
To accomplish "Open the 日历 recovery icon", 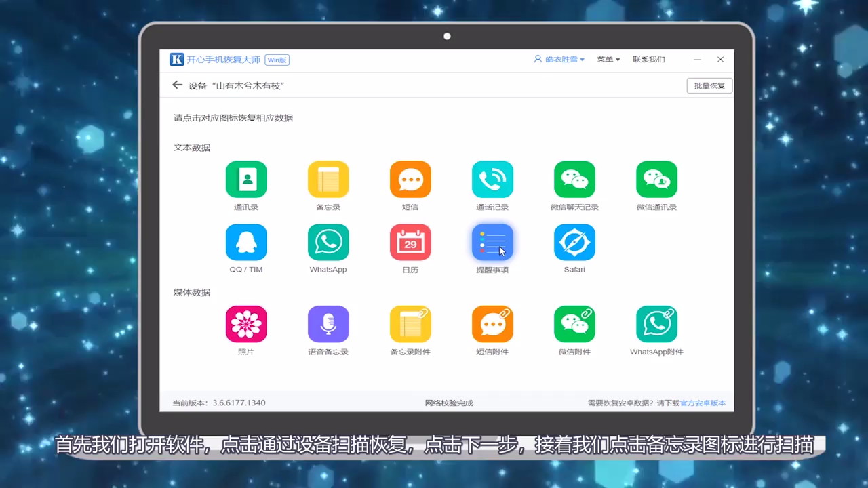I will click(x=410, y=241).
